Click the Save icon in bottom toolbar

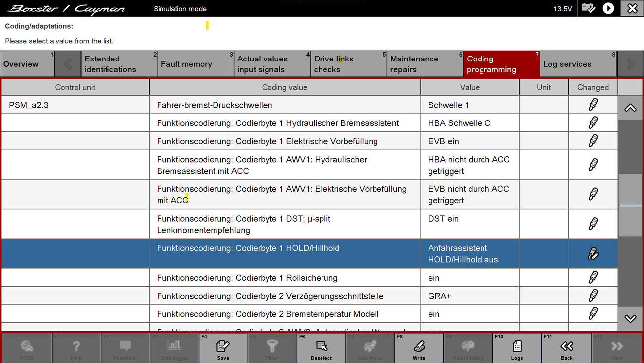click(x=223, y=348)
